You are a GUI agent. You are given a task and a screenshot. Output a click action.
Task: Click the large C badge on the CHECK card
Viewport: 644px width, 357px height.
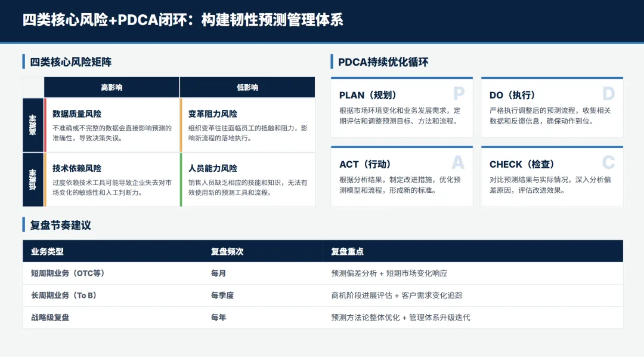pyautogui.click(x=608, y=163)
